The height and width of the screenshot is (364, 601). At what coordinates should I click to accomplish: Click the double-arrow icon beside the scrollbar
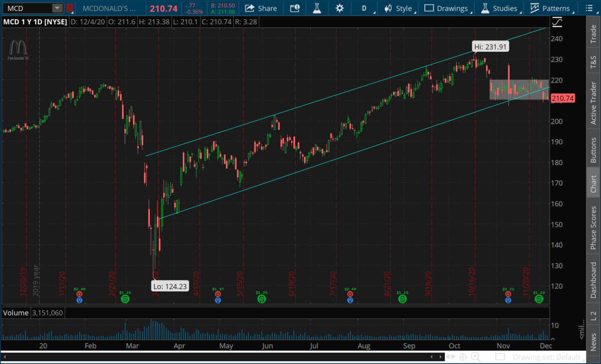pos(451,357)
